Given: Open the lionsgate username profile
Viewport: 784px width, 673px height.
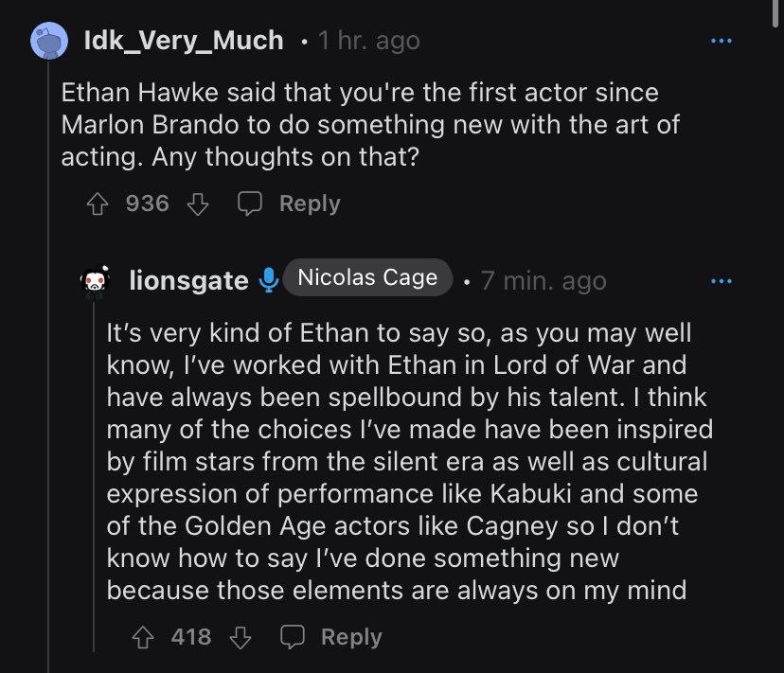Looking at the screenshot, I should [x=188, y=280].
